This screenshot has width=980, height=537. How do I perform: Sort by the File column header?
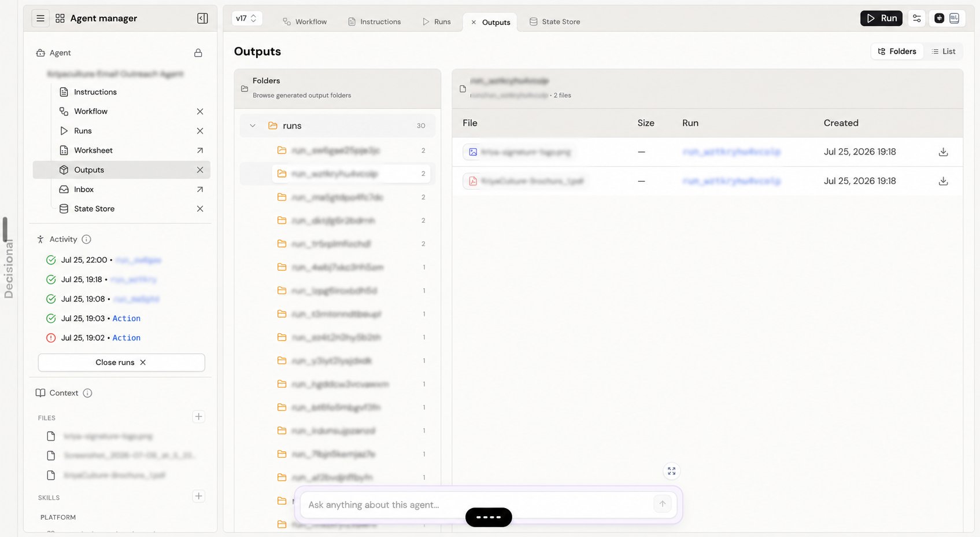[x=470, y=123]
